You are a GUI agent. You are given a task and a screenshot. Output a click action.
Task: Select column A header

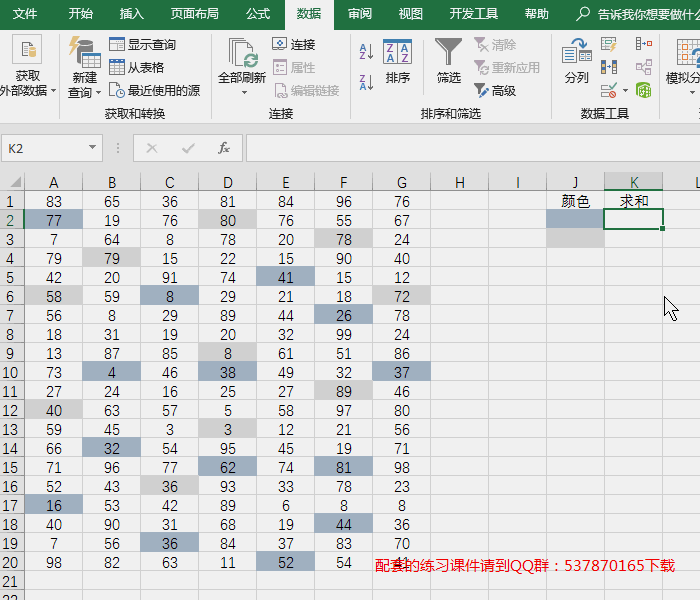click(54, 182)
